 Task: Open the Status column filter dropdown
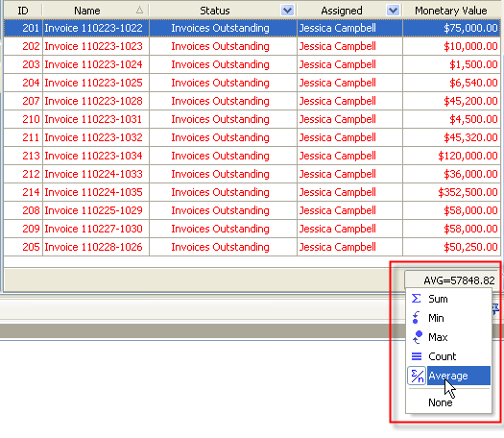287,11
